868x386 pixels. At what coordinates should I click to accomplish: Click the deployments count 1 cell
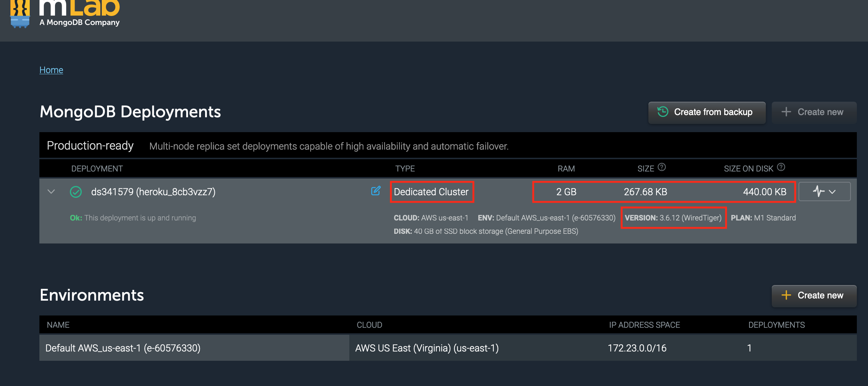[x=749, y=348]
